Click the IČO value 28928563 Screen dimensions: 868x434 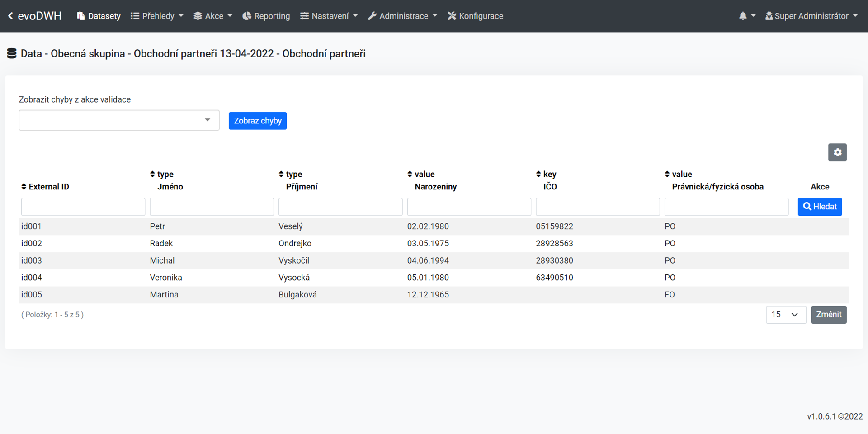[x=554, y=244]
